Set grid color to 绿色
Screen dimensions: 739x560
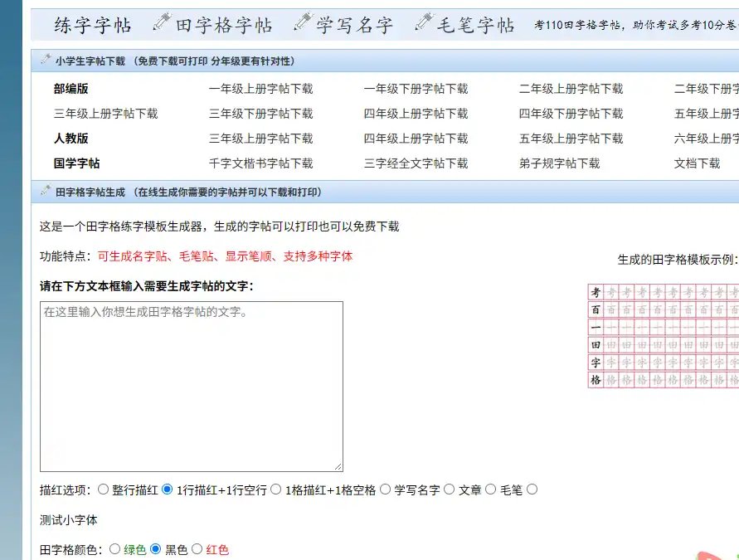coord(114,548)
